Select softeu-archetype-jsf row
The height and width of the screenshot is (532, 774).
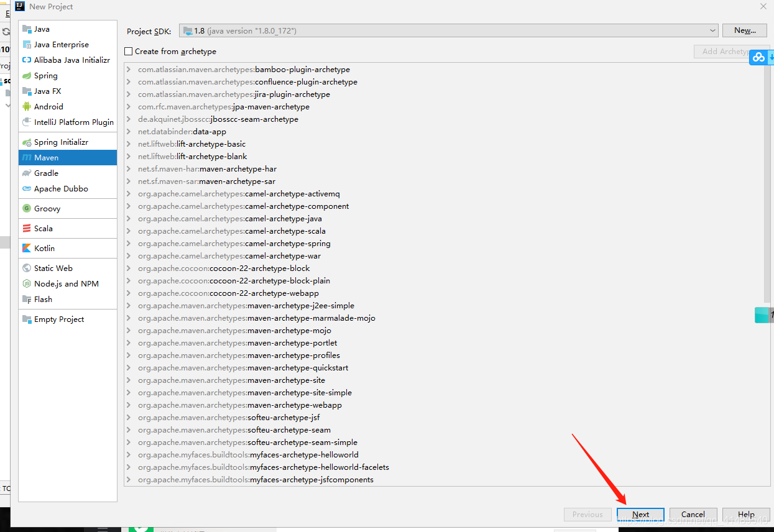[x=444, y=418]
